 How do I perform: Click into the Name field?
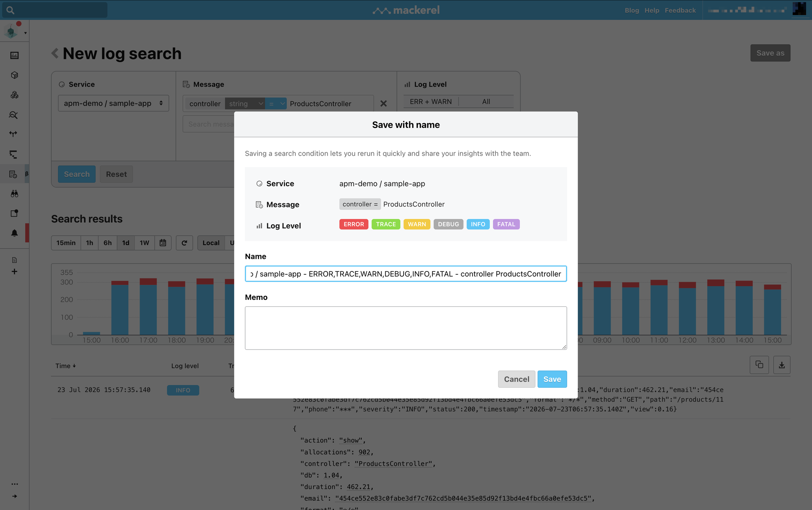[406, 274]
